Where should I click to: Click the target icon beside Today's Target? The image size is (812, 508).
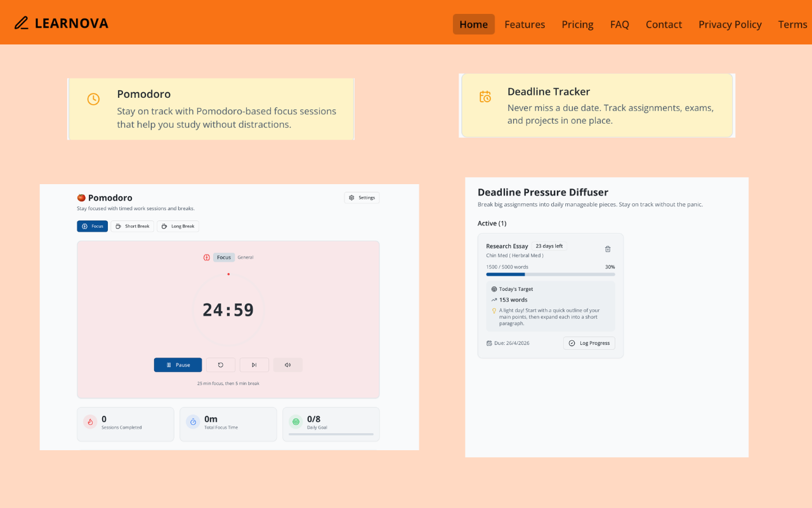(x=494, y=289)
